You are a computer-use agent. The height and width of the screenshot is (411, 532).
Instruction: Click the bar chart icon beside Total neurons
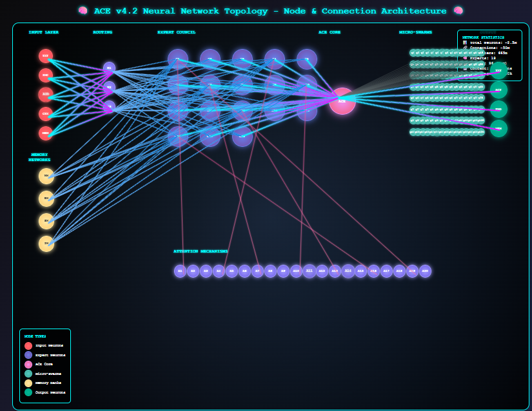465,43
